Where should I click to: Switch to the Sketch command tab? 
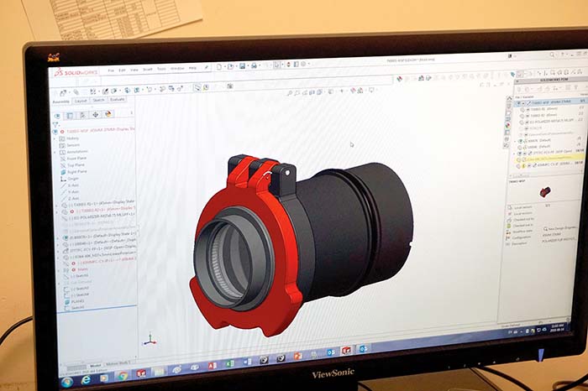click(98, 101)
